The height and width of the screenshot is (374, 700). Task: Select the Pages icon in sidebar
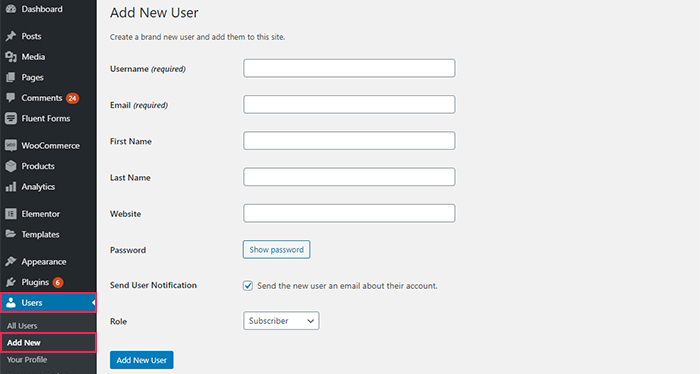[11, 77]
